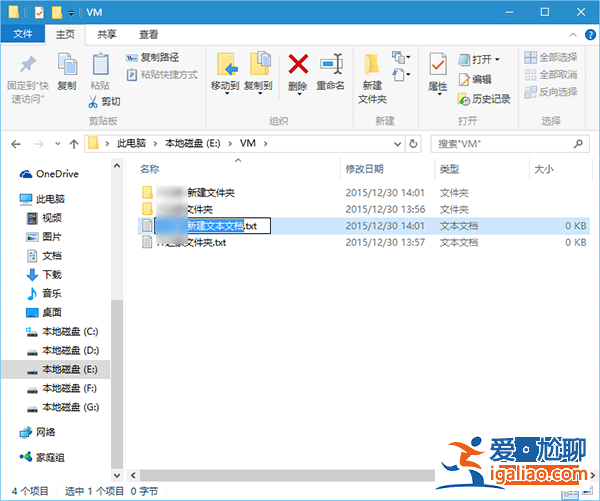600x501 pixels.
Task: Click 反向选择 invert selection
Action: point(551,92)
